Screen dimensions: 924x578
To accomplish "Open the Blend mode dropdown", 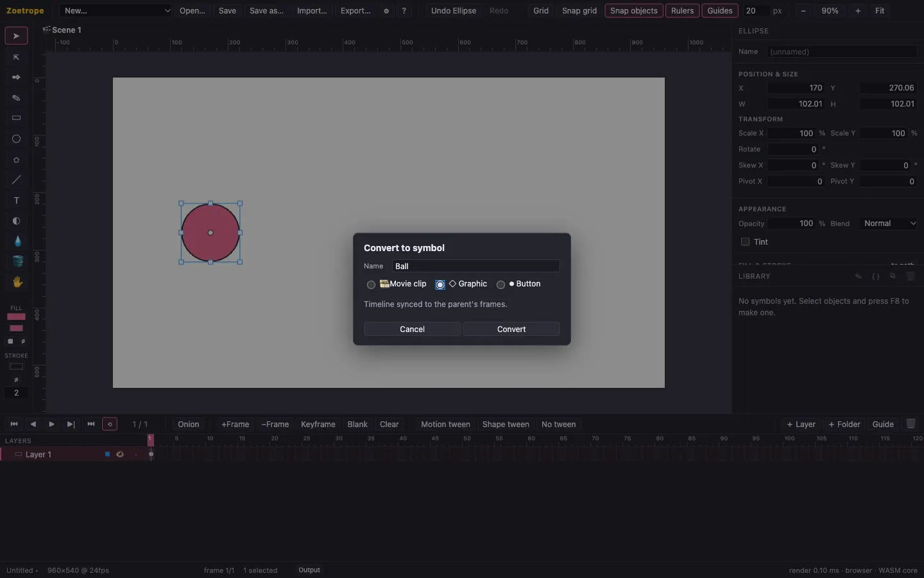I will click(x=889, y=223).
